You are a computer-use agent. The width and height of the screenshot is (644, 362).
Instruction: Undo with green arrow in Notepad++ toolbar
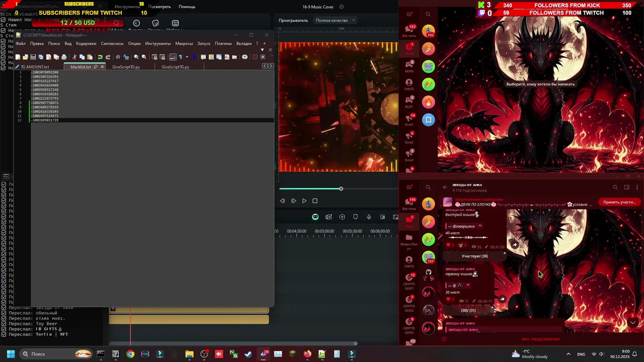click(100, 57)
